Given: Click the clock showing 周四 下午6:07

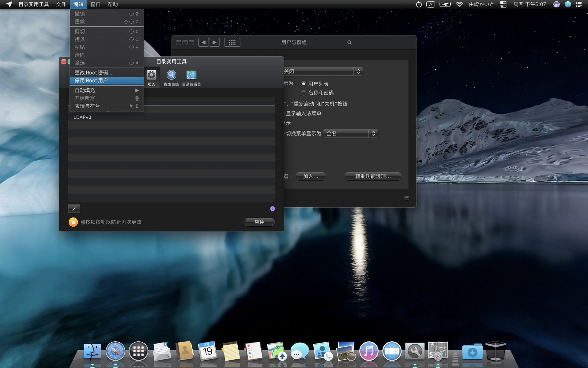Looking at the screenshot, I should 530,4.
